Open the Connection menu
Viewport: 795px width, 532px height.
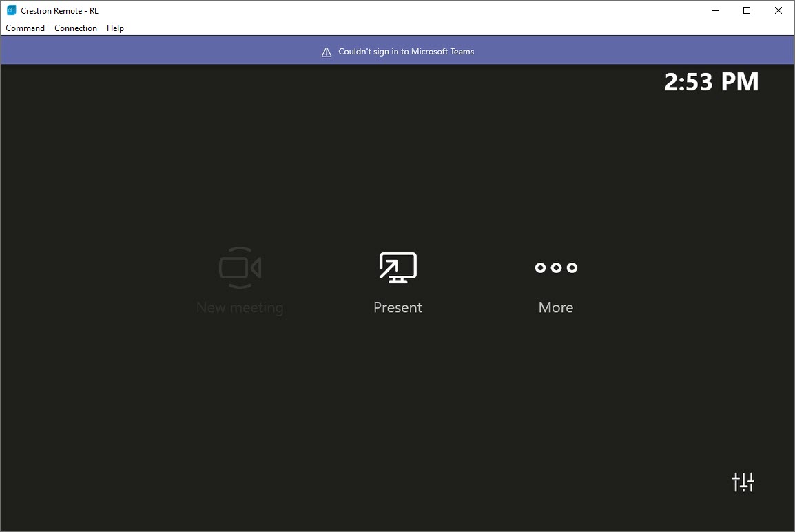tap(76, 28)
